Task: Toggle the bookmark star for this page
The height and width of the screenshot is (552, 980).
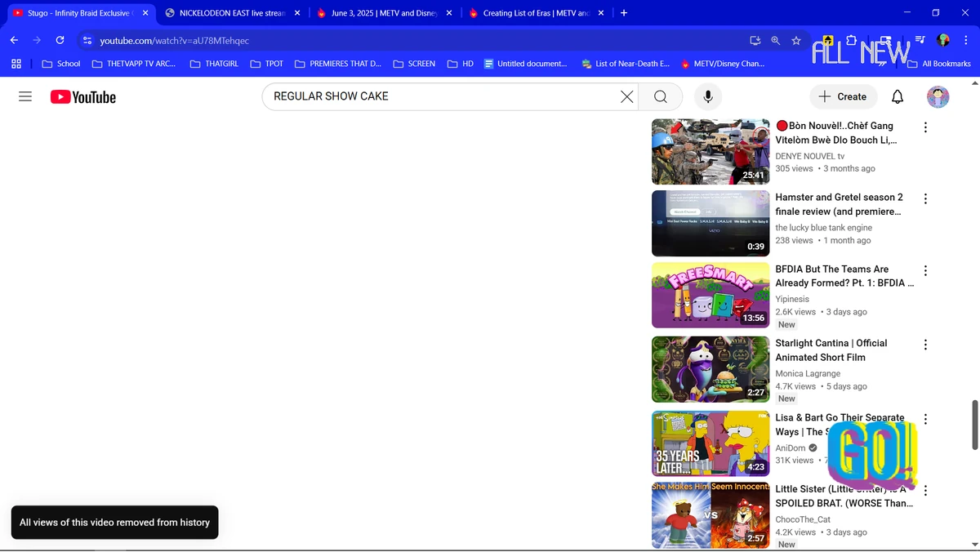Action: coord(795,40)
